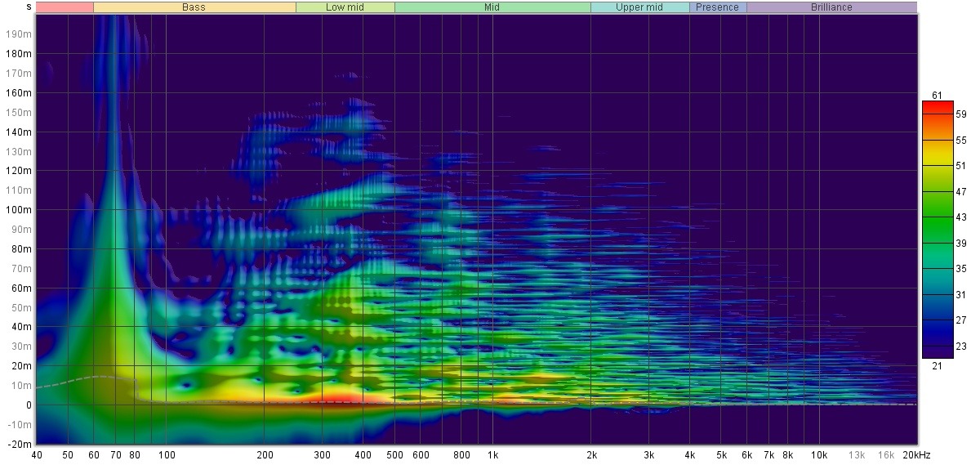Select the -10m time axis label
The height and width of the screenshot is (465, 980).
pyautogui.click(x=21, y=424)
